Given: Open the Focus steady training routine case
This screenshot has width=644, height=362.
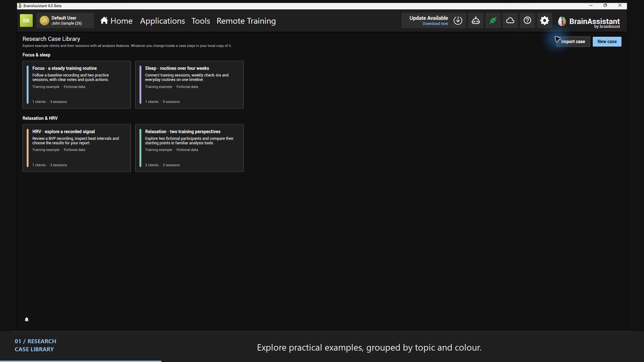Looking at the screenshot, I should coord(76,84).
